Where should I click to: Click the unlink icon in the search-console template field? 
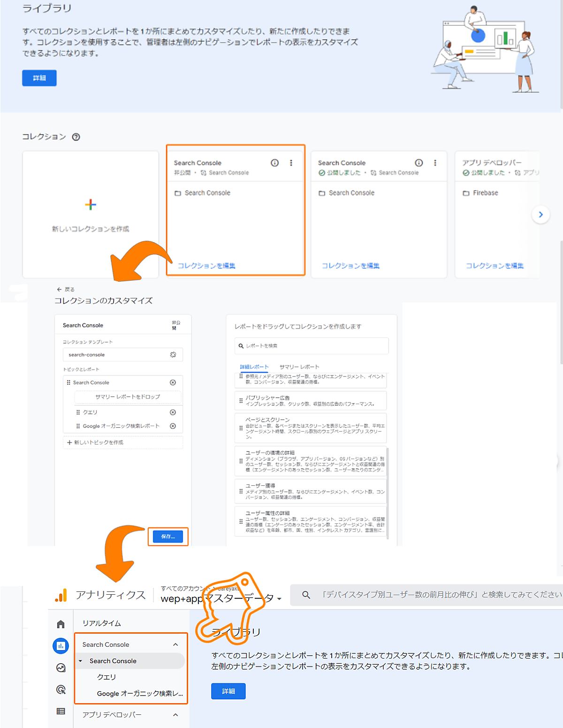click(173, 355)
